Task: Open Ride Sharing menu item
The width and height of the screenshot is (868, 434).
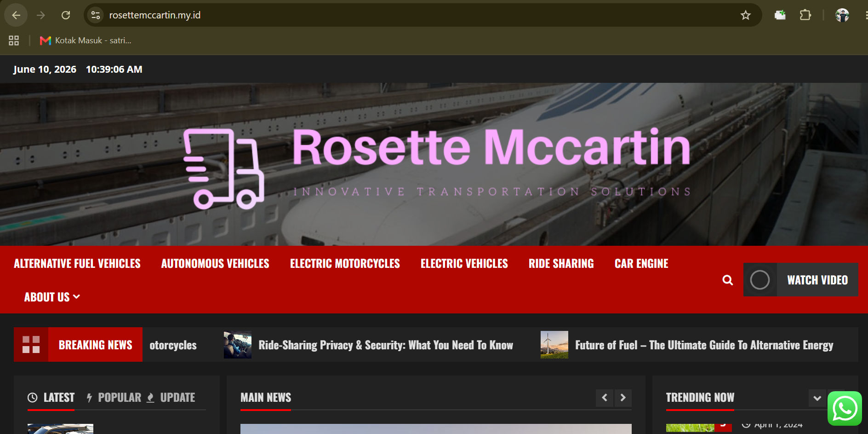Action: tap(561, 264)
